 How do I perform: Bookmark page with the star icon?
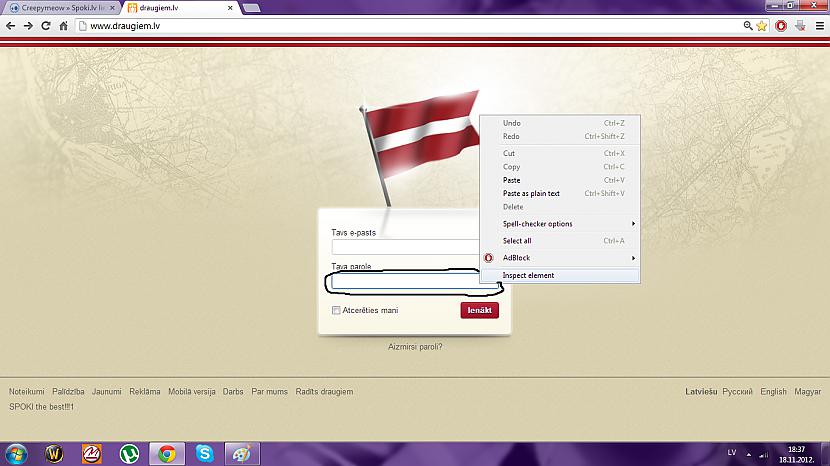(x=762, y=25)
